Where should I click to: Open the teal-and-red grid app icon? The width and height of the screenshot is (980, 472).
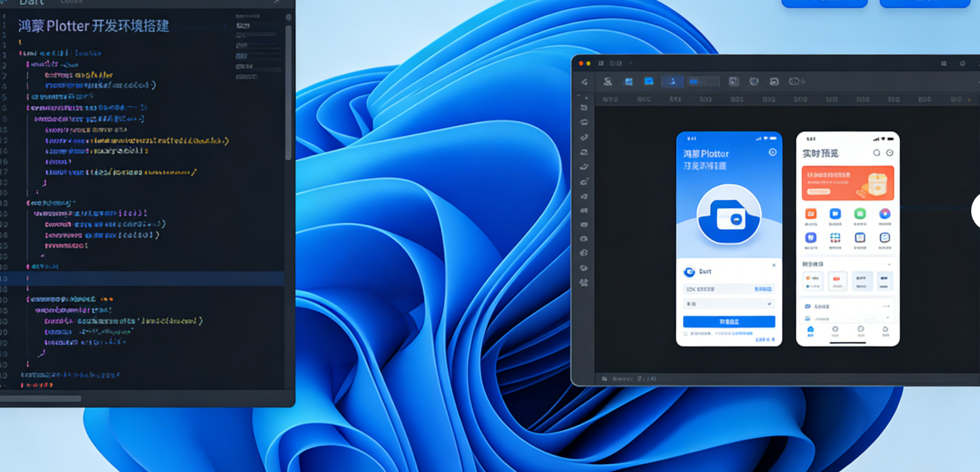click(835, 237)
